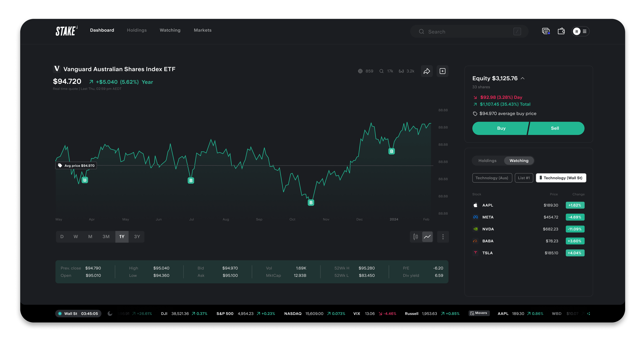644x342 pixels.
Task: Select List #1 watchlist chip
Action: click(x=524, y=178)
